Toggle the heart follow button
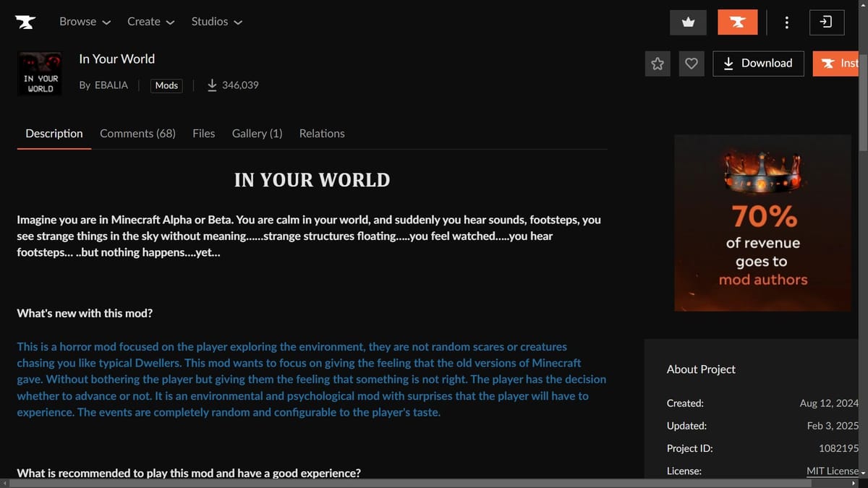The image size is (868, 488). coord(691,64)
